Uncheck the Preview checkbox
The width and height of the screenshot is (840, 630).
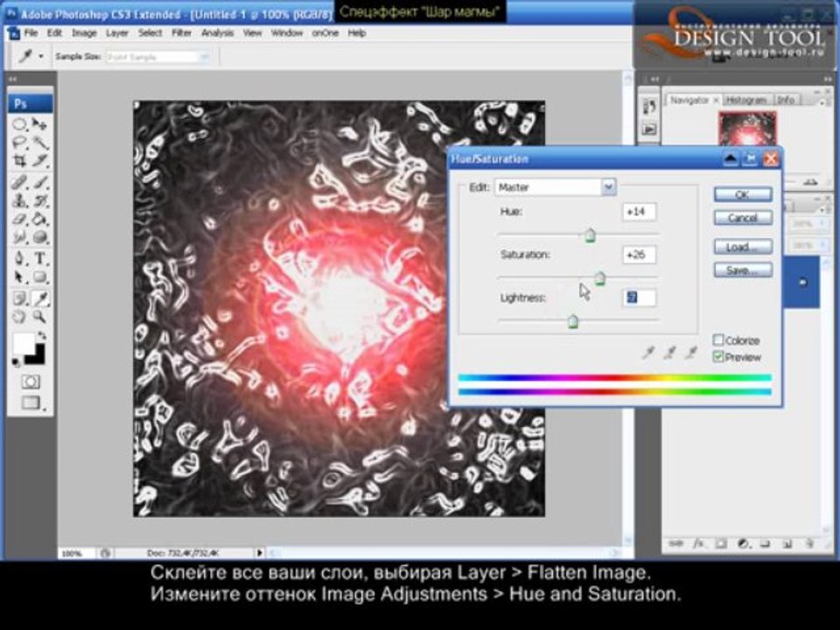719,357
